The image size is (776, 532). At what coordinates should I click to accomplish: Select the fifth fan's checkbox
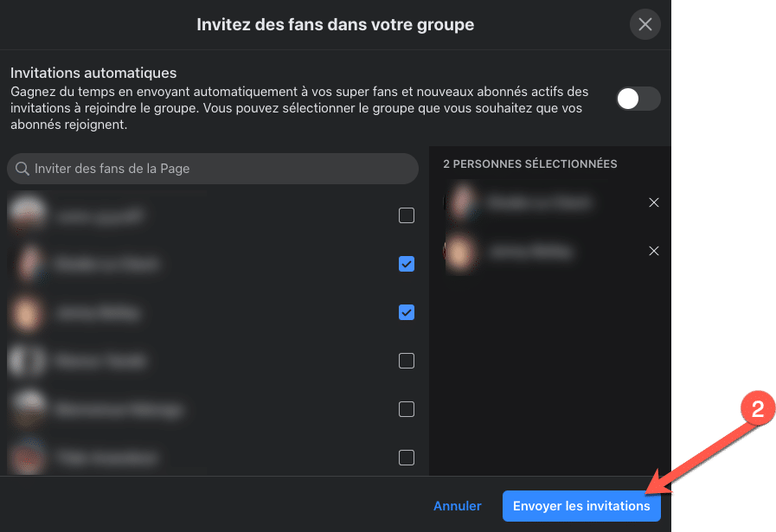click(x=407, y=409)
